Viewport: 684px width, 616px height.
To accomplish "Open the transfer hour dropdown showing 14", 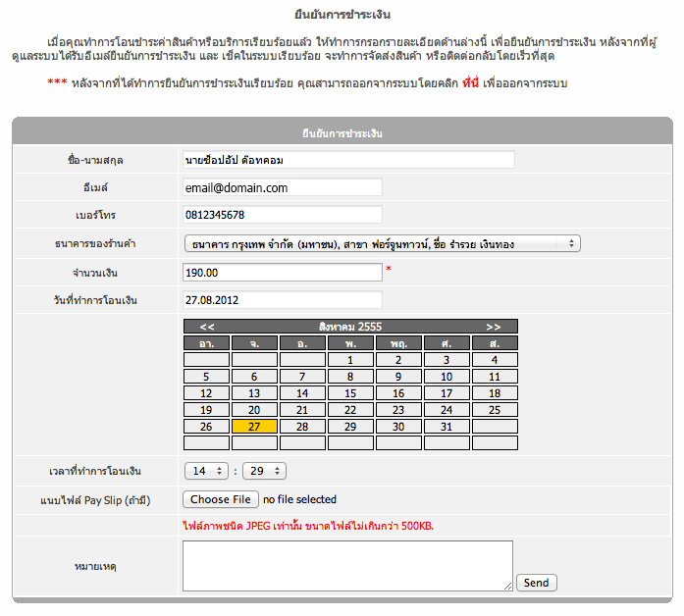I will 206,471.
